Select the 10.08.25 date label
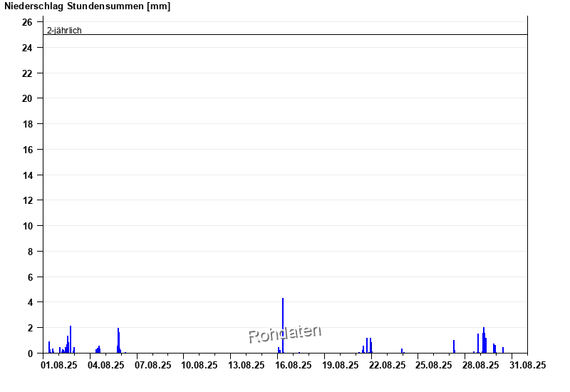 click(199, 365)
